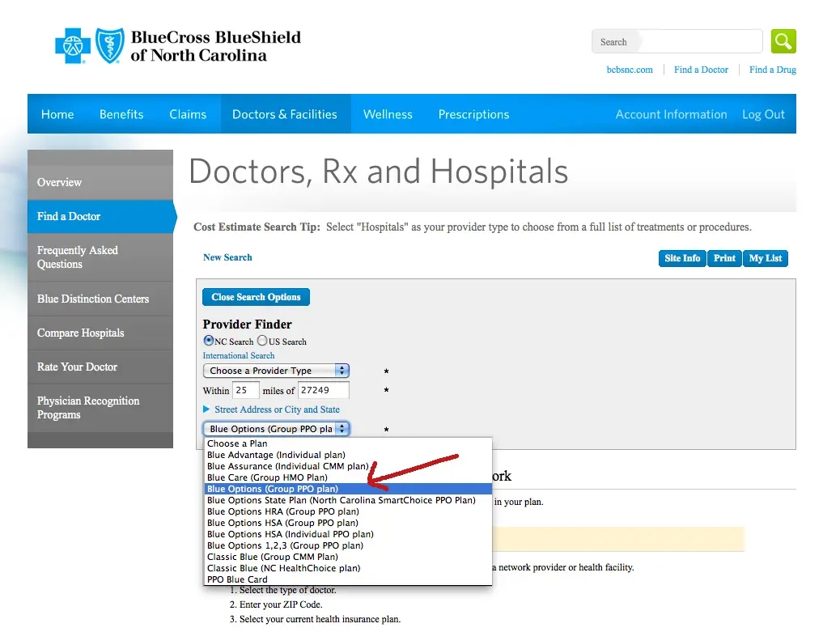Open the Wellness section

click(388, 114)
